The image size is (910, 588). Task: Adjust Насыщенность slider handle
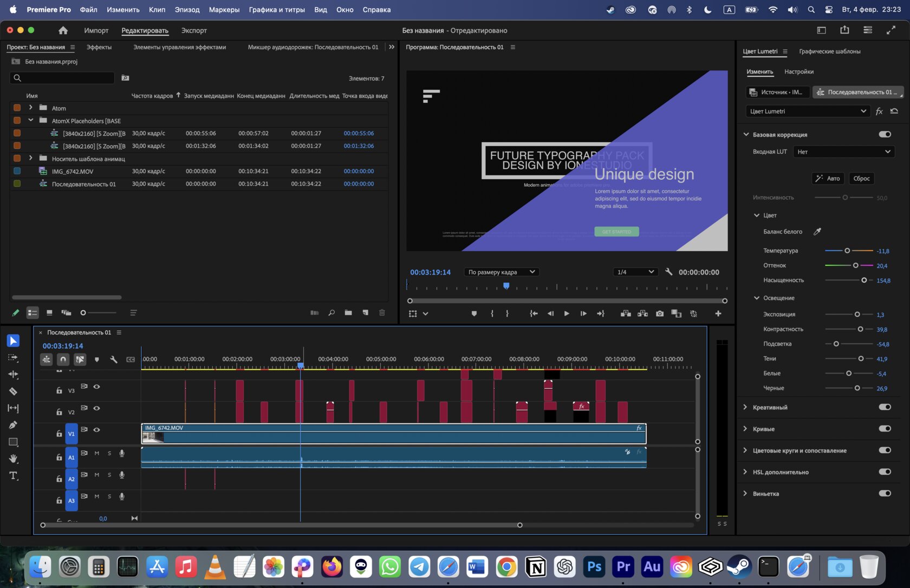pyautogui.click(x=864, y=280)
